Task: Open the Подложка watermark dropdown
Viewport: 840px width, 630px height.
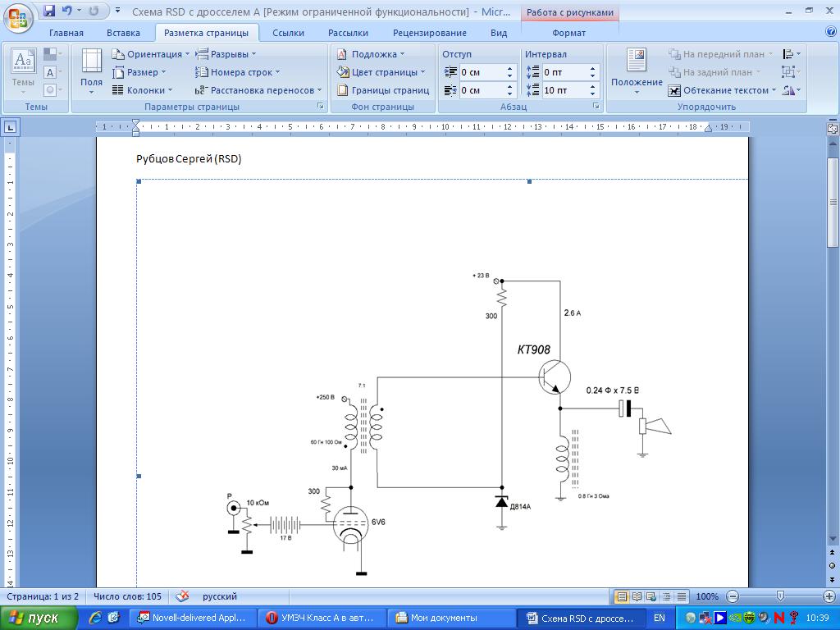Action: [x=371, y=54]
